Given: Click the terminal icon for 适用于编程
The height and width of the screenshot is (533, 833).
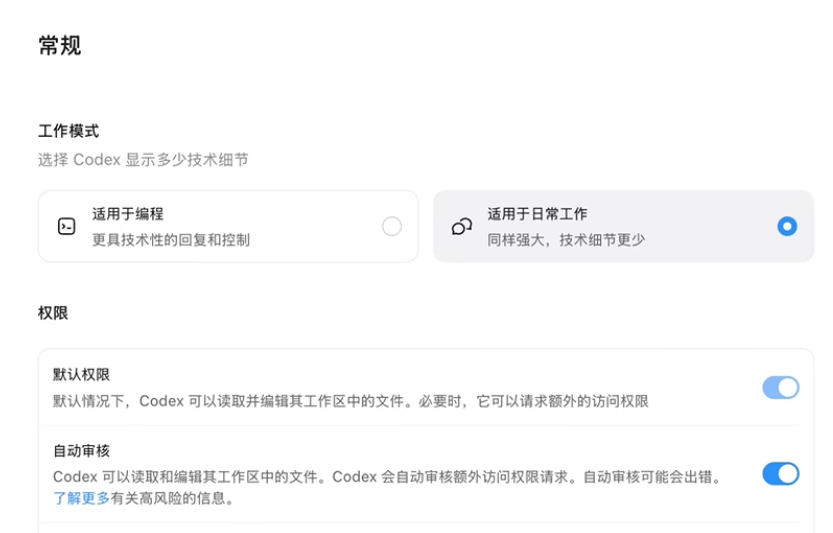Looking at the screenshot, I should point(66,226).
